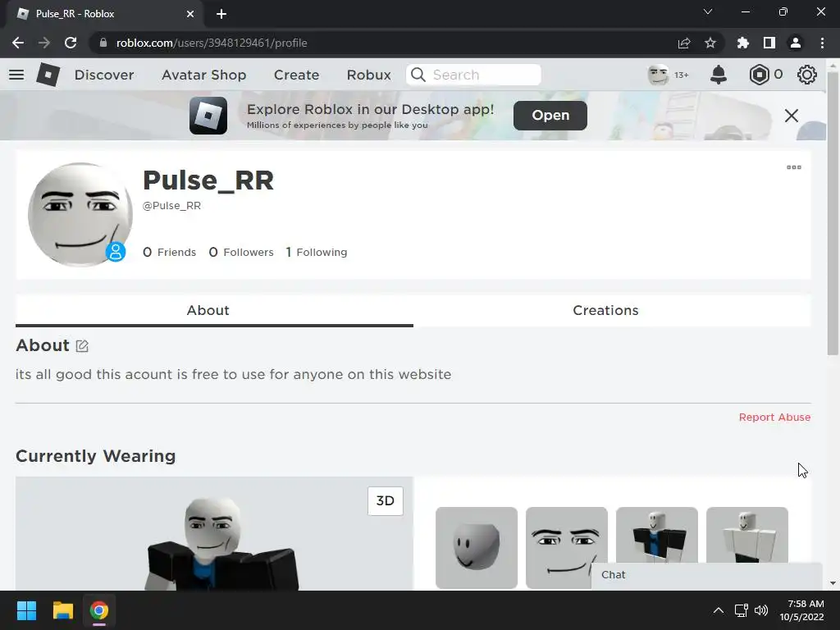Open the profile three-dots options menu
Image resolution: width=840 pixels, height=630 pixels.
point(794,167)
